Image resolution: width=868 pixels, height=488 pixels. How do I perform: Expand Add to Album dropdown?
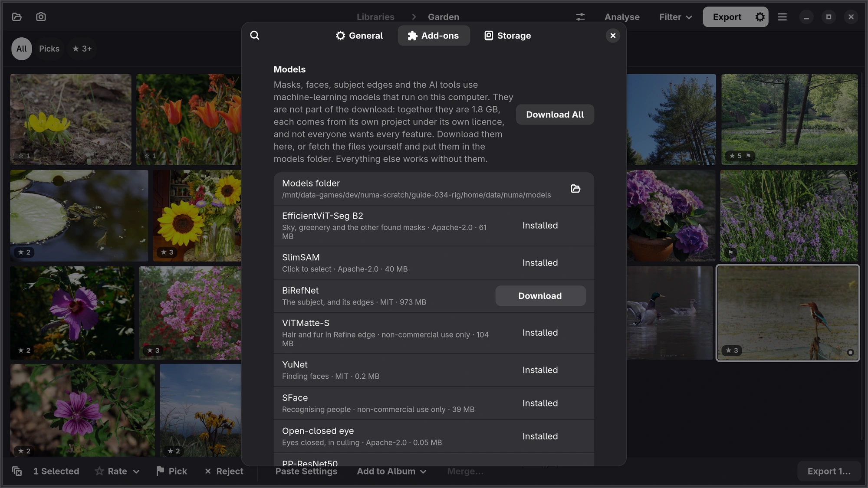391,471
